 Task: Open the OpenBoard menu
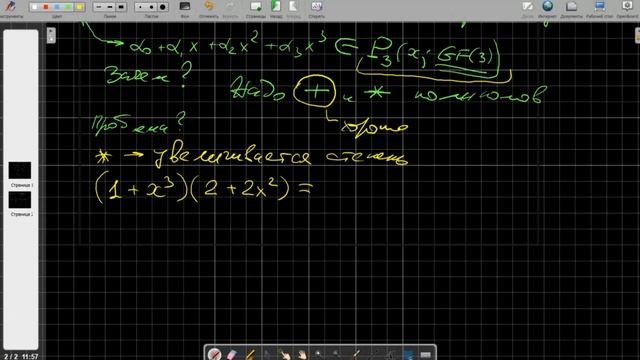click(x=627, y=8)
